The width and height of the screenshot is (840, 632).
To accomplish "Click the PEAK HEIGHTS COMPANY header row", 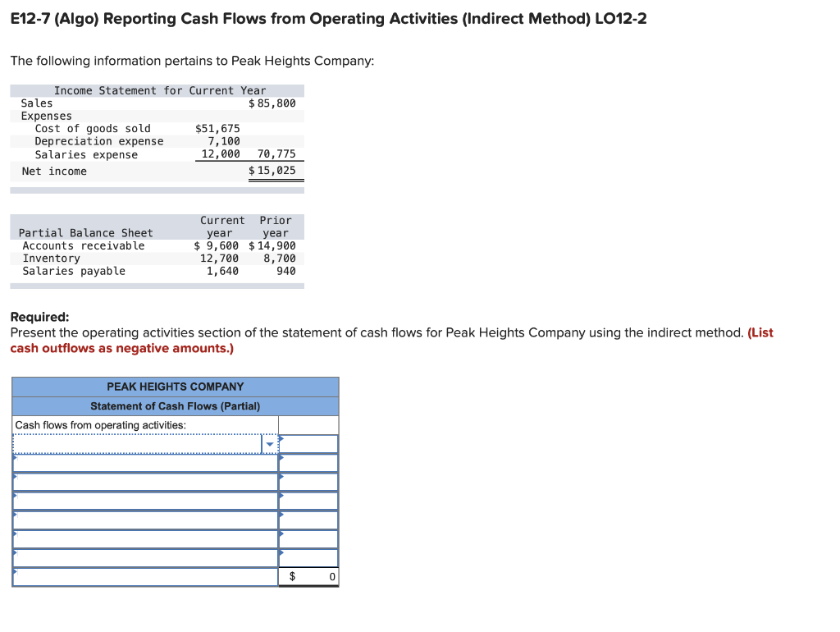I will [174, 386].
